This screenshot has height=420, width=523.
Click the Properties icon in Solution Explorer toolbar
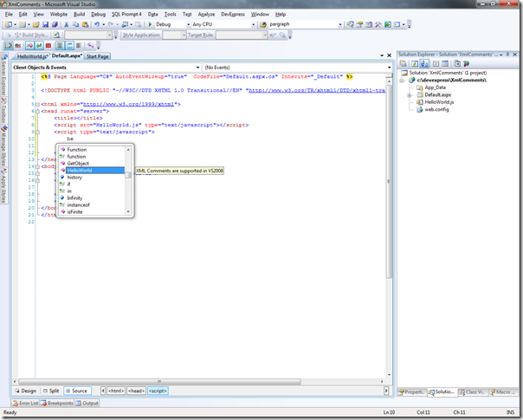coord(404,63)
